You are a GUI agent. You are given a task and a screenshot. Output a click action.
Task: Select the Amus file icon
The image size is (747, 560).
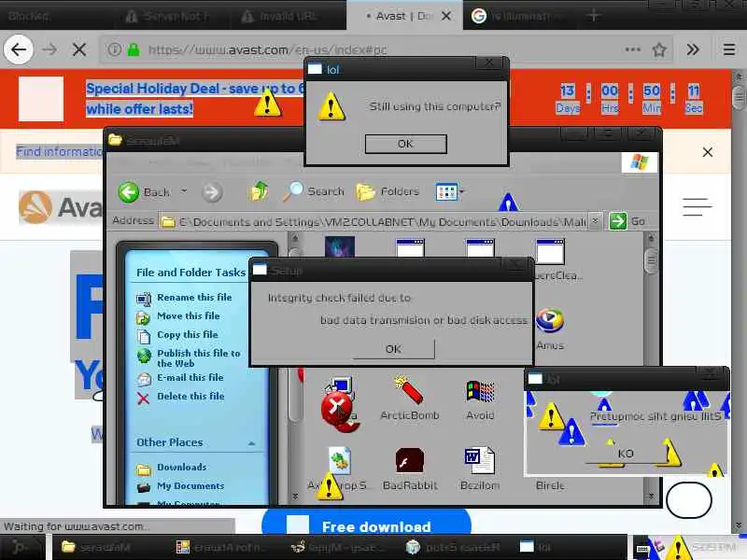click(x=550, y=329)
